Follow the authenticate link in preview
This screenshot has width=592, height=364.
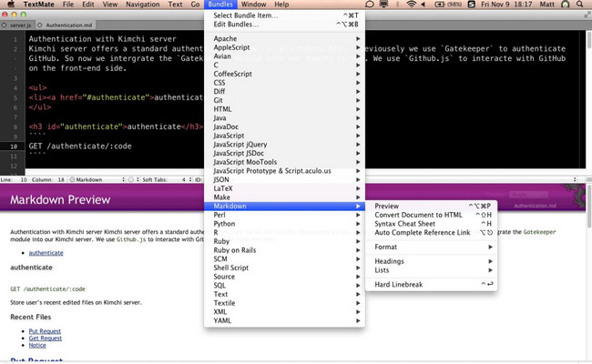pos(46,252)
